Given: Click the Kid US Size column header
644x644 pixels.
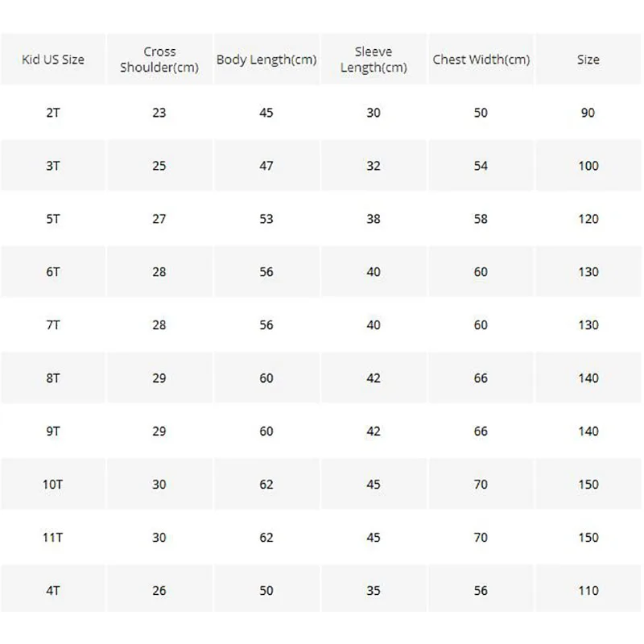Looking at the screenshot, I should (x=53, y=60).
